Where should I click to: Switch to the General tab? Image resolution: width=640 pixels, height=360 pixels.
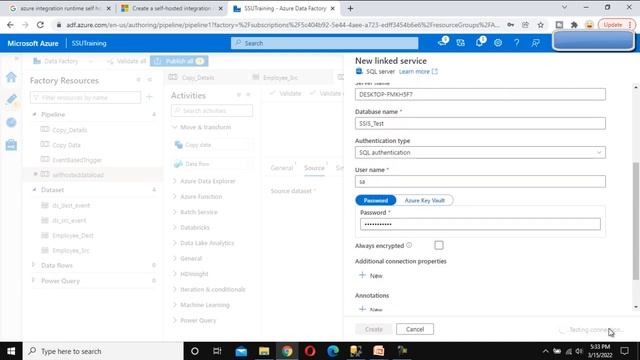click(x=282, y=168)
